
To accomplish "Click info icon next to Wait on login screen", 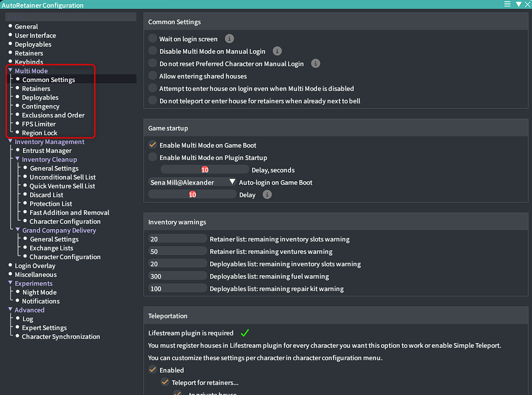I will point(230,39).
